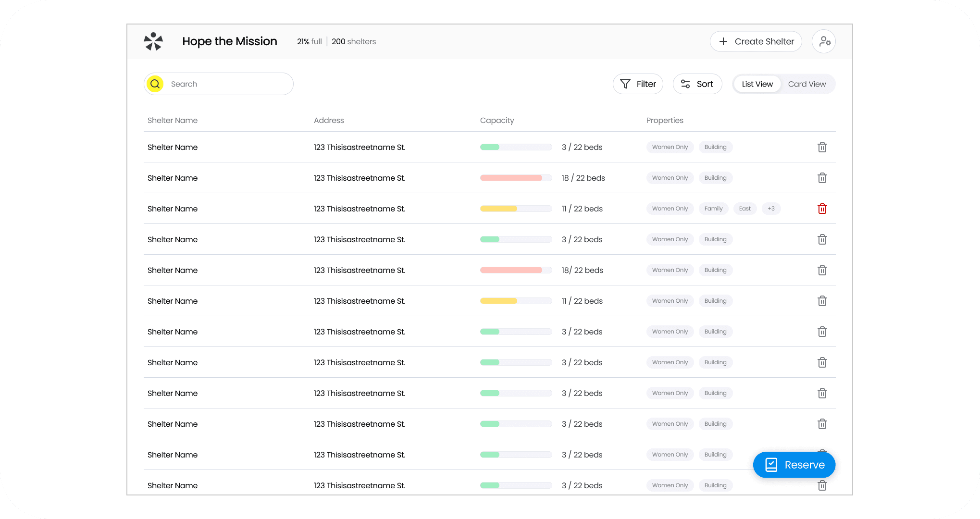Click the Capacity column header
980x519 pixels.
tap(496, 120)
